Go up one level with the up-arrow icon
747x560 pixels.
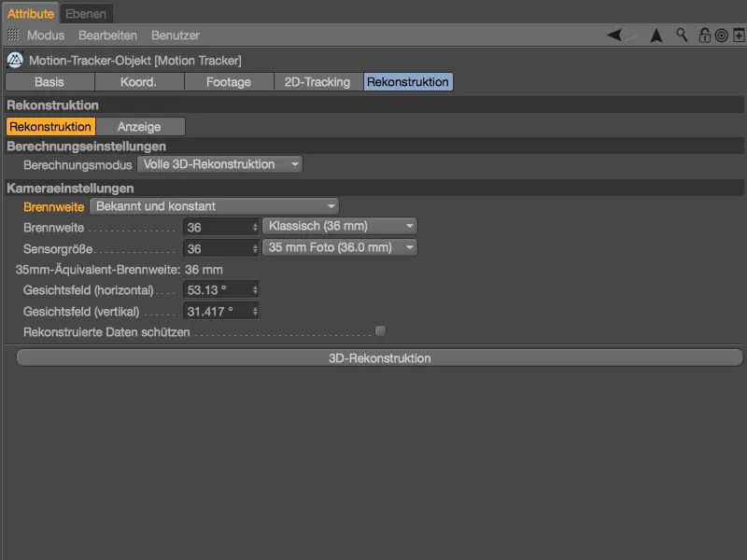(656, 35)
